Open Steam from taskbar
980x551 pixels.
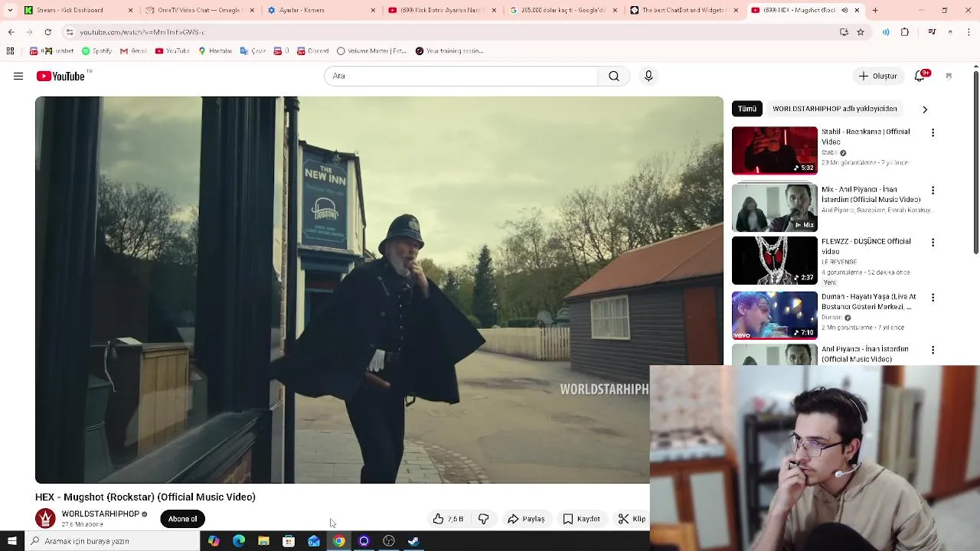coord(413,541)
